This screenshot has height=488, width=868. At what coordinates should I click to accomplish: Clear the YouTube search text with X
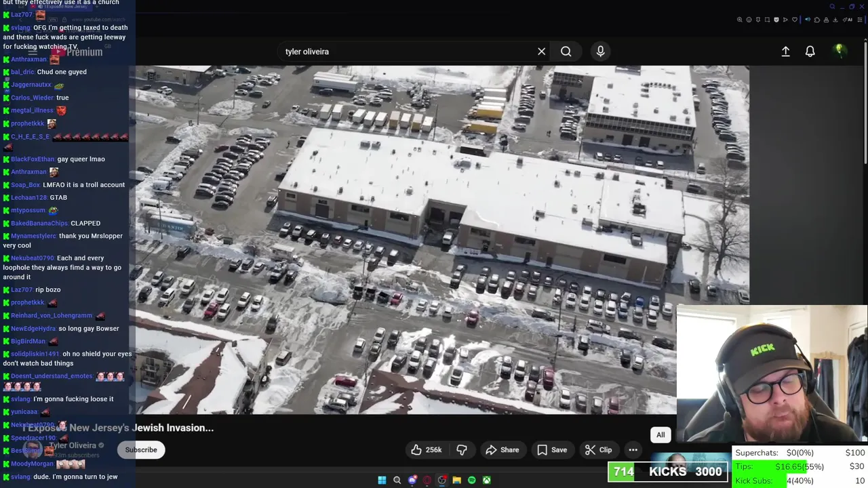(x=541, y=52)
